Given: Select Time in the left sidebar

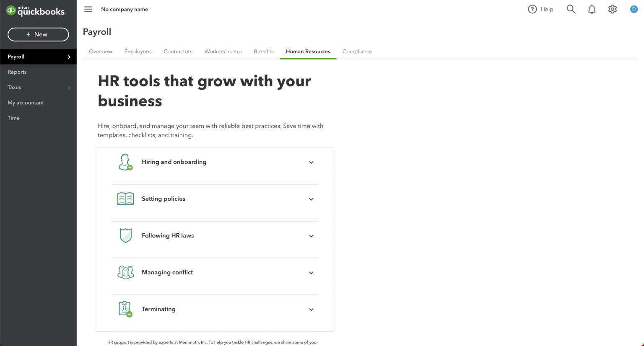Looking at the screenshot, I should 13,118.
